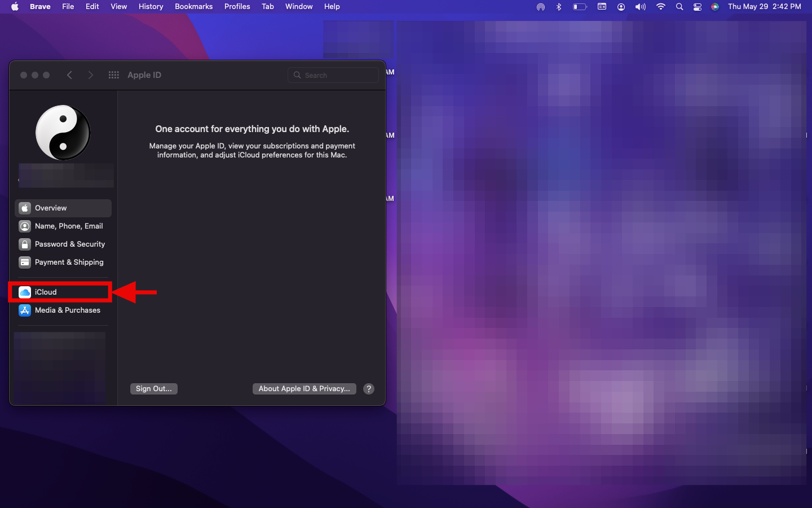Open the iCloud sidebar item
Screen dimensions: 812x508
(46, 292)
